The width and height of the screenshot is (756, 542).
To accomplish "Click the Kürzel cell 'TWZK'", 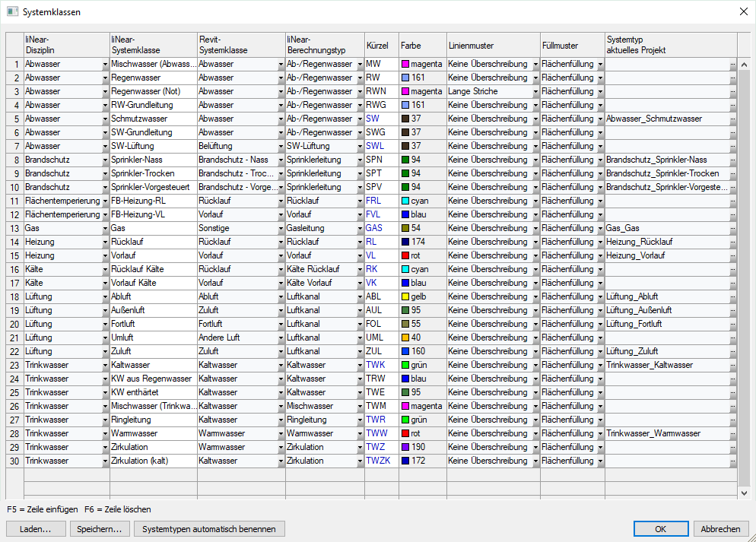I will (x=381, y=461).
